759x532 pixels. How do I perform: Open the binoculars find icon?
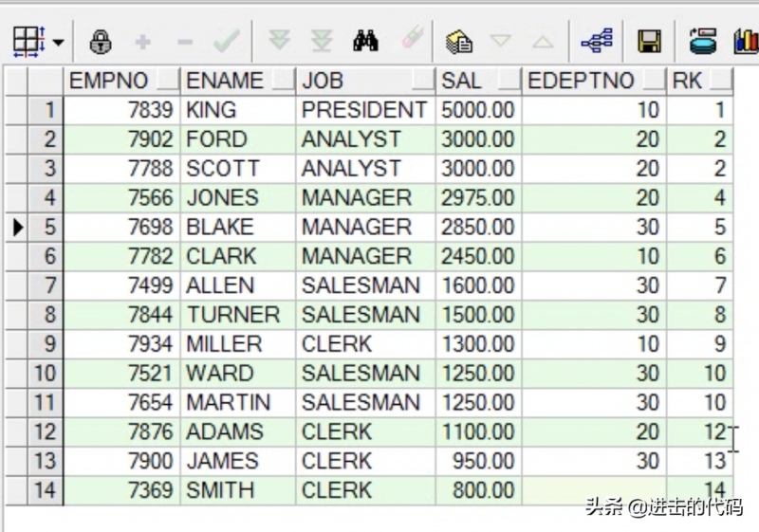[x=365, y=41]
